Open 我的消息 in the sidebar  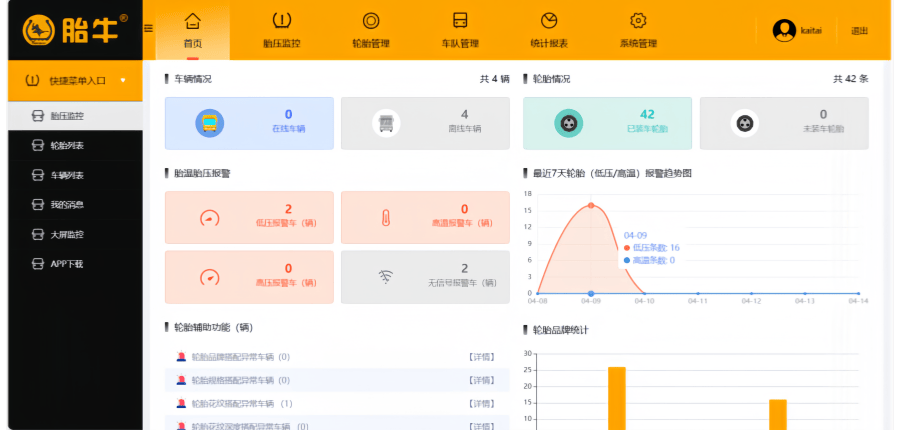click(x=67, y=205)
